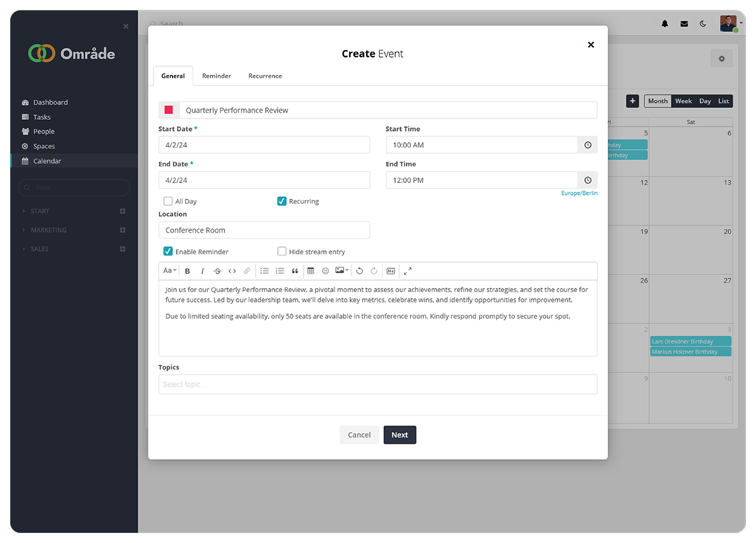Image resolution: width=756 pixels, height=543 pixels.
Task: Click the red event color swatch
Action: 169,110
